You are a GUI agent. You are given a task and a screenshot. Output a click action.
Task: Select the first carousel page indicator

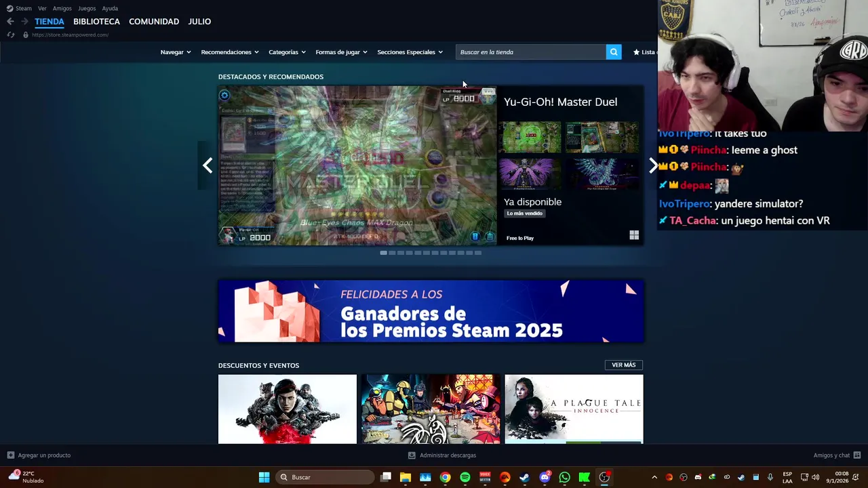(x=383, y=253)
